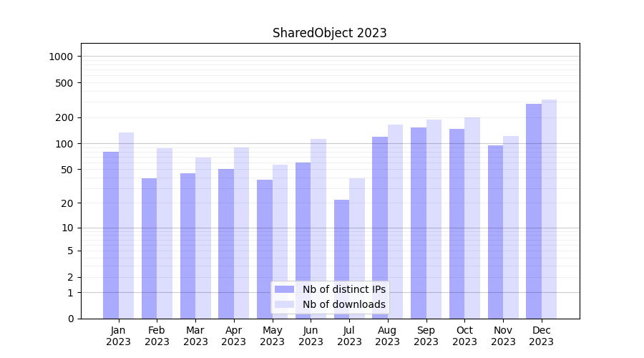Click the Mar 2023 downloads bar
Viewport: 644px width, 358px height.
(x=203, y=238)
